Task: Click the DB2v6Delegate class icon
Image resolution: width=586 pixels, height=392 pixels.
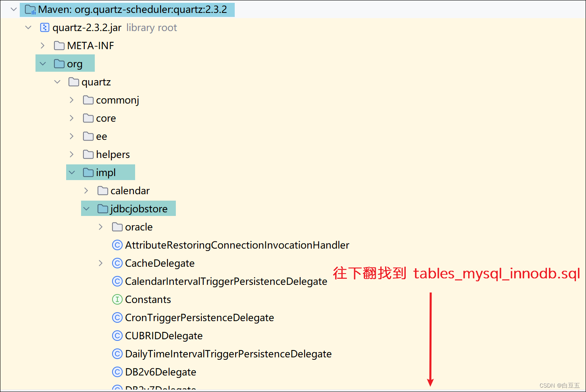Action: [x=117, y=372]
